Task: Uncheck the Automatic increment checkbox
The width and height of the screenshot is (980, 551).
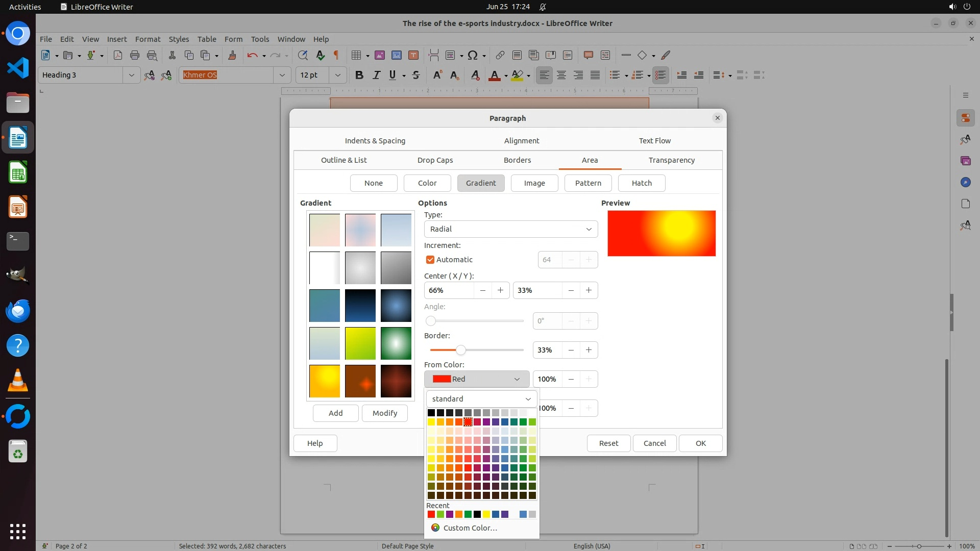Action: [x=430, y=260]
